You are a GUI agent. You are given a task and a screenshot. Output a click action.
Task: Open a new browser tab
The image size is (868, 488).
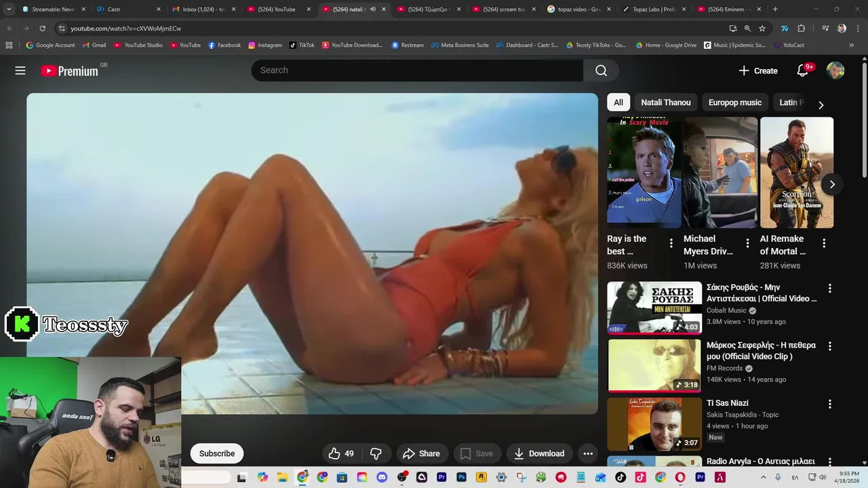tap(775, 9)
